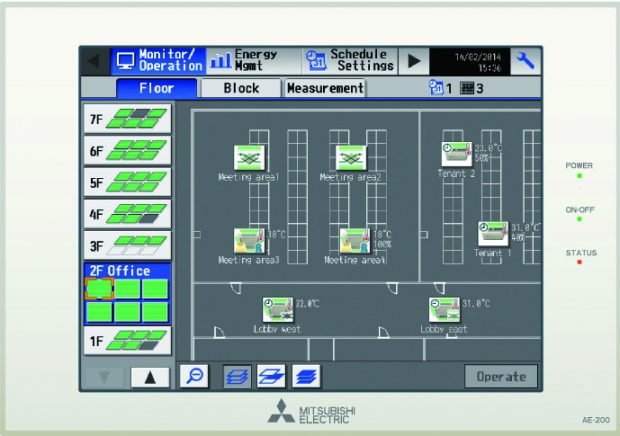
Task: Open the wrench maintenance settings icon
Action: [x=525, y=61]
